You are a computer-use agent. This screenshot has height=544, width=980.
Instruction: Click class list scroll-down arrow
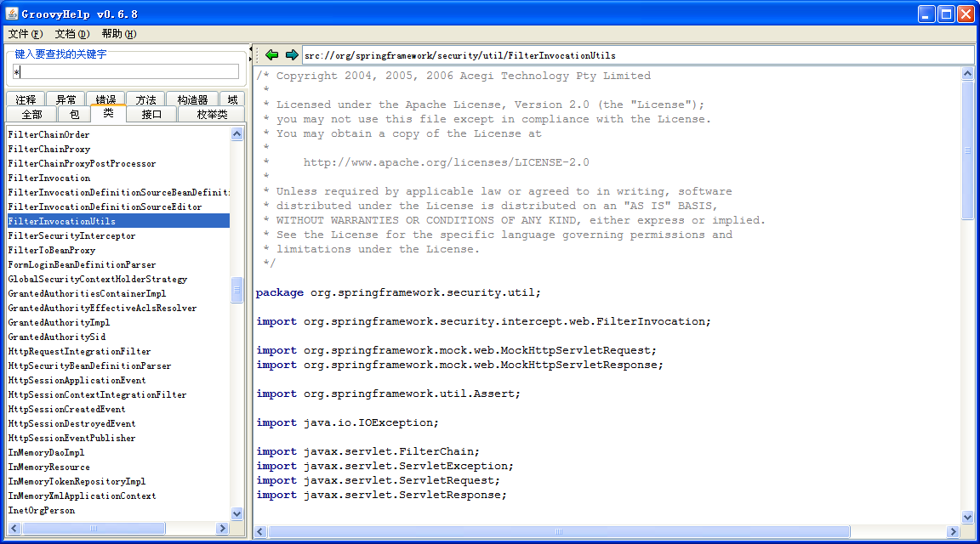click(x=236, y=514)
